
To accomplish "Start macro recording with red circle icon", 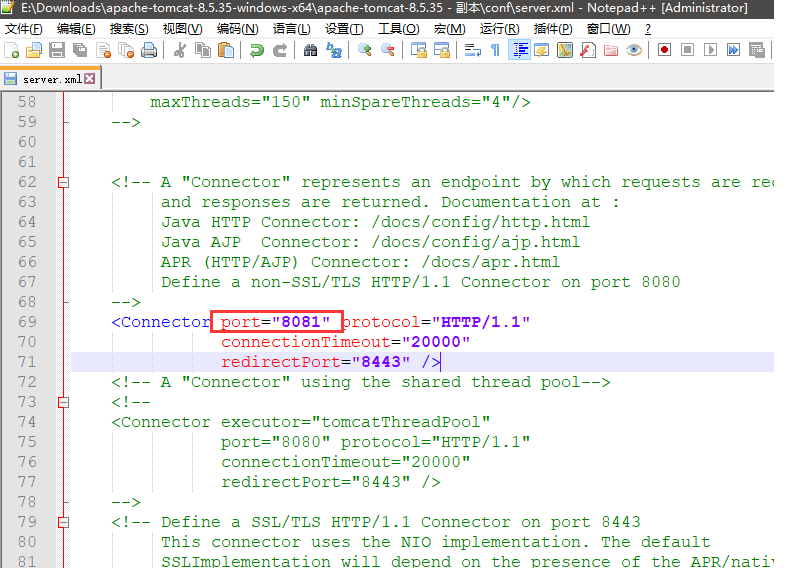I will (x=664, y=50).
